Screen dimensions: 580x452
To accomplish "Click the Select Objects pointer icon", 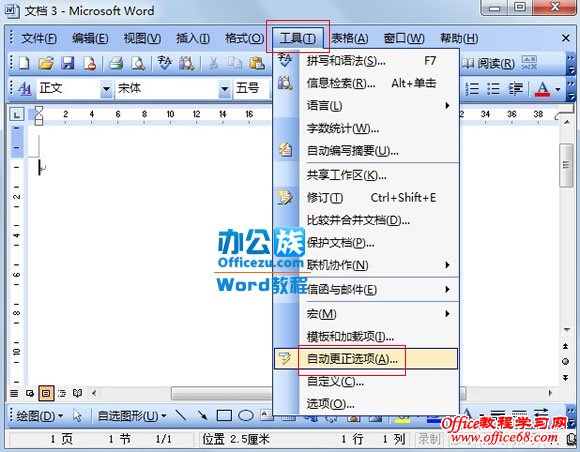I will [77, 415].
